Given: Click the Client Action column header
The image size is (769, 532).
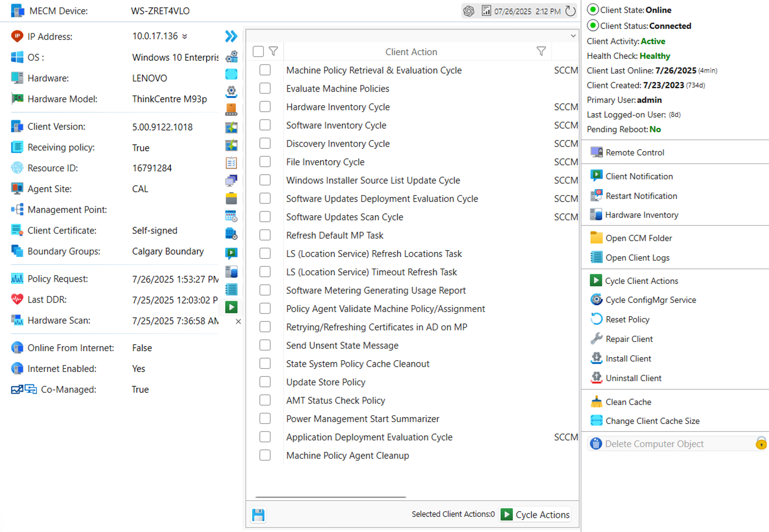Looking at the screenshot, I should pyautogui.click(x=411, y=52).
